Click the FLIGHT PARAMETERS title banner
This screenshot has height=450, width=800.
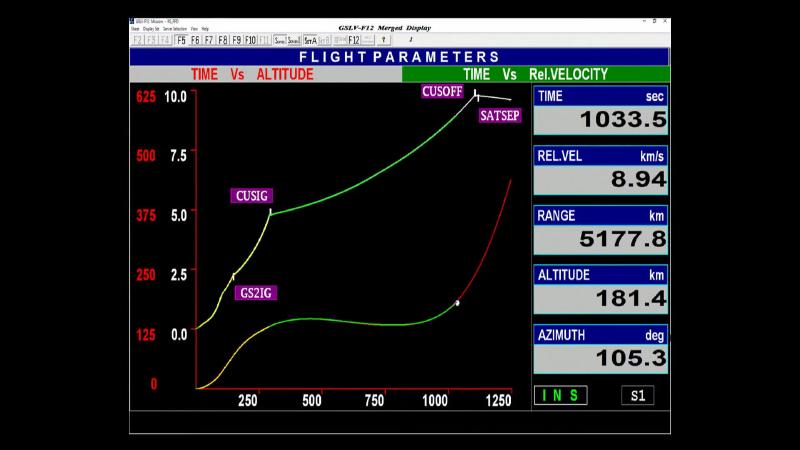[399, 57]
